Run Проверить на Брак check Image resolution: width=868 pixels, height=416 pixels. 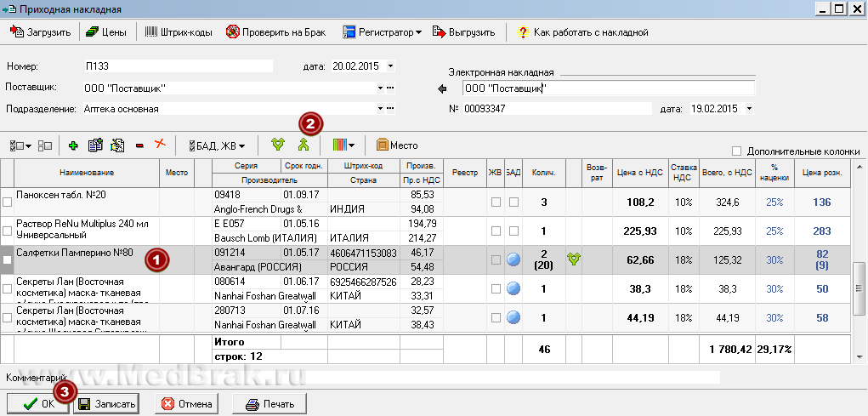pos(275,32)
